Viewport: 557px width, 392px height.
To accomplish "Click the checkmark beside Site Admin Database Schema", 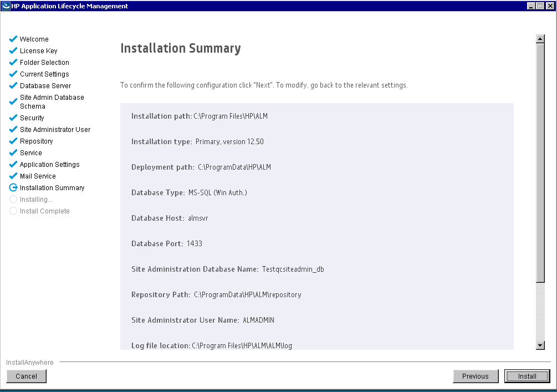I will pyautogui.click(x=13, y=101).
